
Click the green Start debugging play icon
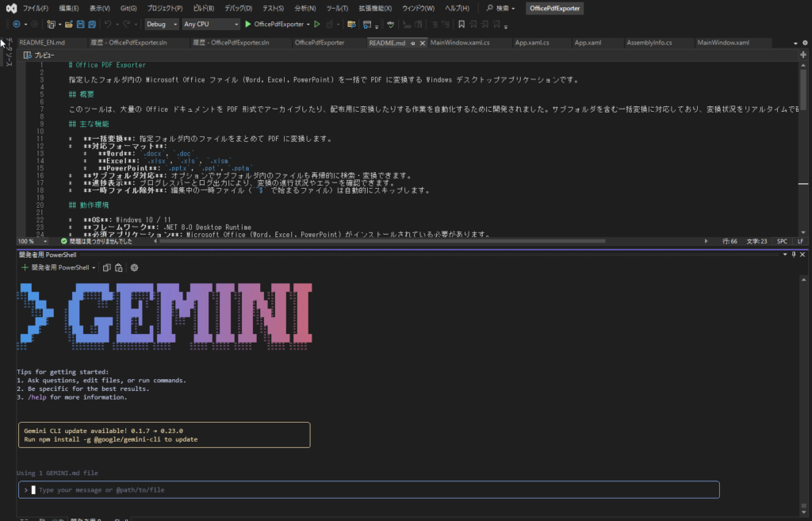(248, 25)
